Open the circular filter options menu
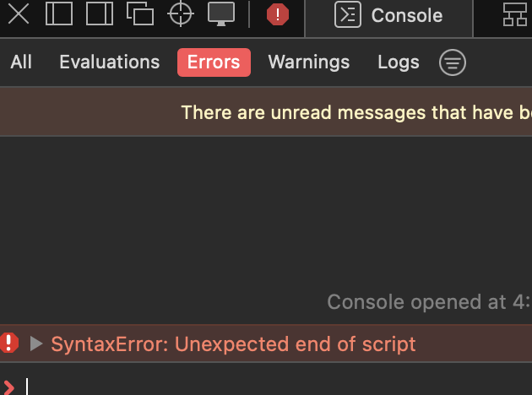 tap(453, 62)
